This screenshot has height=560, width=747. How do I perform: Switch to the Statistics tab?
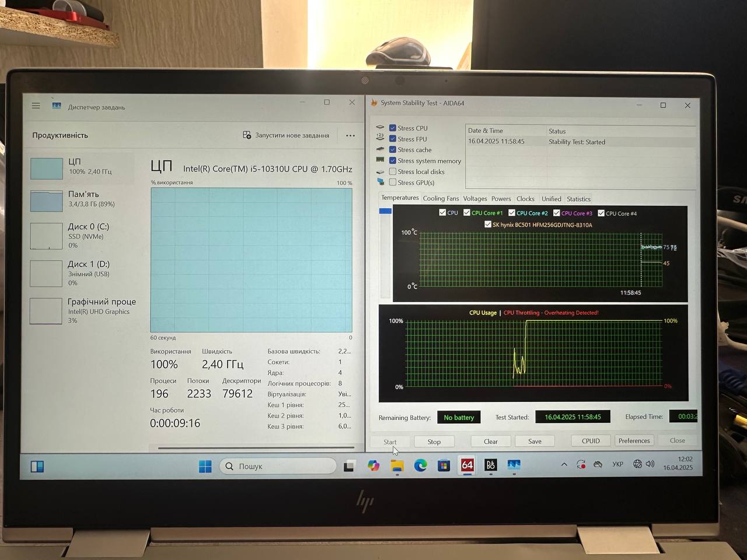pos(578,199)
